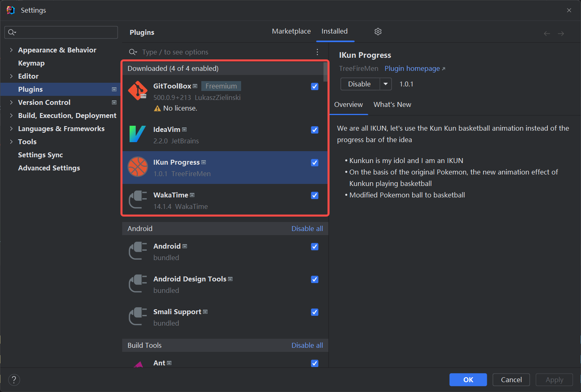Screen dimensions: 581x392
Task: Toggle the Smali Support checkbox
Action: 315,312
